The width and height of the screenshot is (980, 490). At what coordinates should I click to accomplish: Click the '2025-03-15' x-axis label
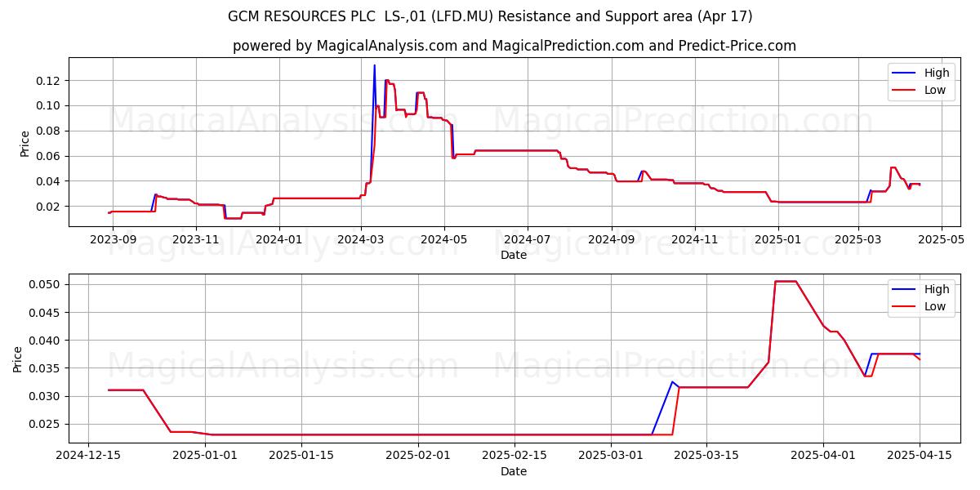tap(707, 456)
